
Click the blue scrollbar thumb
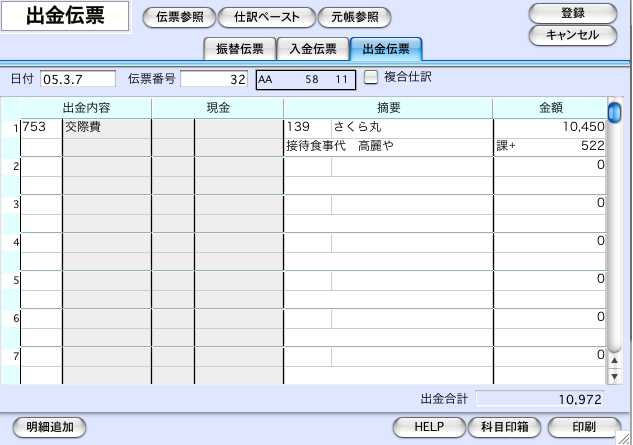click(x=614, y=112)
